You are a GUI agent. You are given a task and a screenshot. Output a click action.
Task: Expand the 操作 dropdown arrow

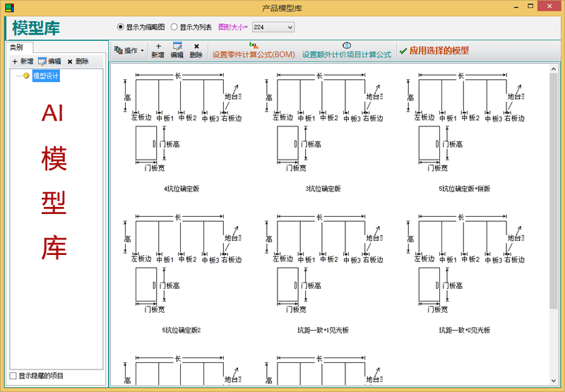(143, 50)
